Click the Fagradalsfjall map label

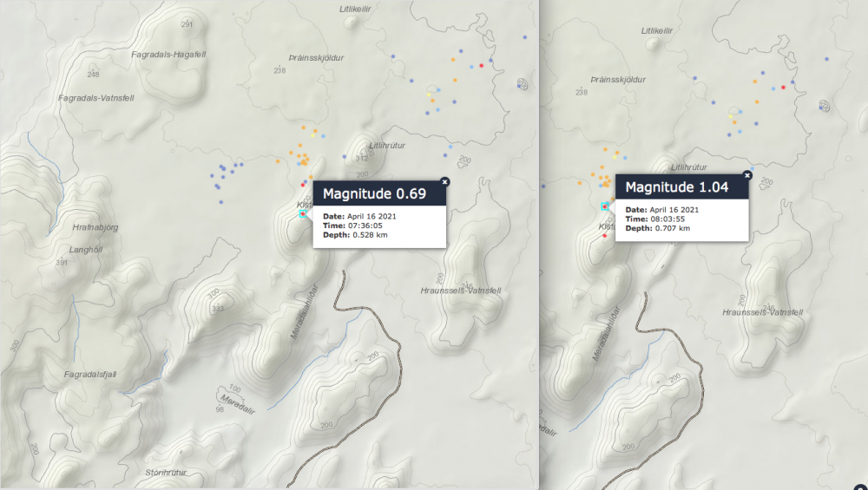coord(90,374)
